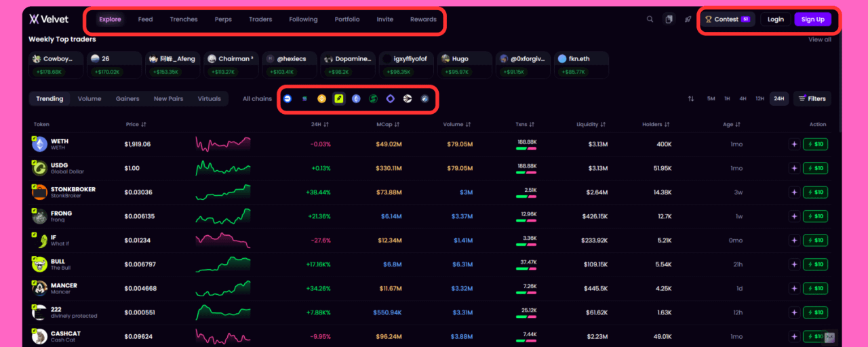Image resolution: width=868 pixels, height=347 pixels.
Task: Select the yellow BNB chain icon
Action: [x=321, y=99]
